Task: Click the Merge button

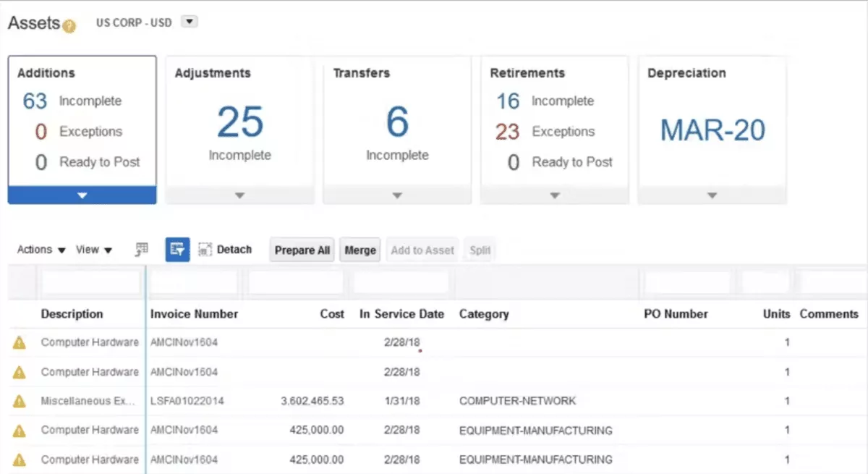Action: pyautogui.click(x=359, y=249)
